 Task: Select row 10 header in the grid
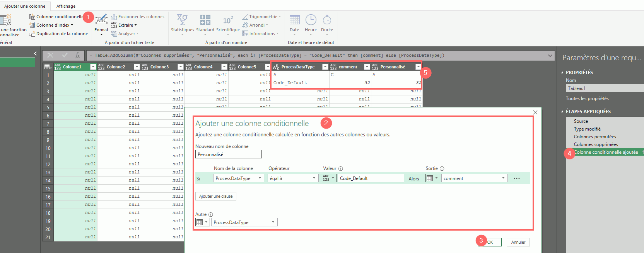coord(48,148)
